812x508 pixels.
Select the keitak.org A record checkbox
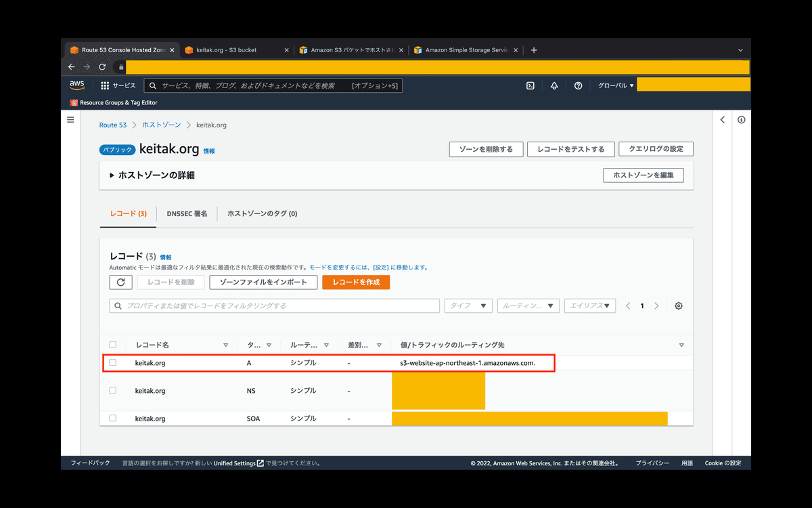(x=113, y=362)
